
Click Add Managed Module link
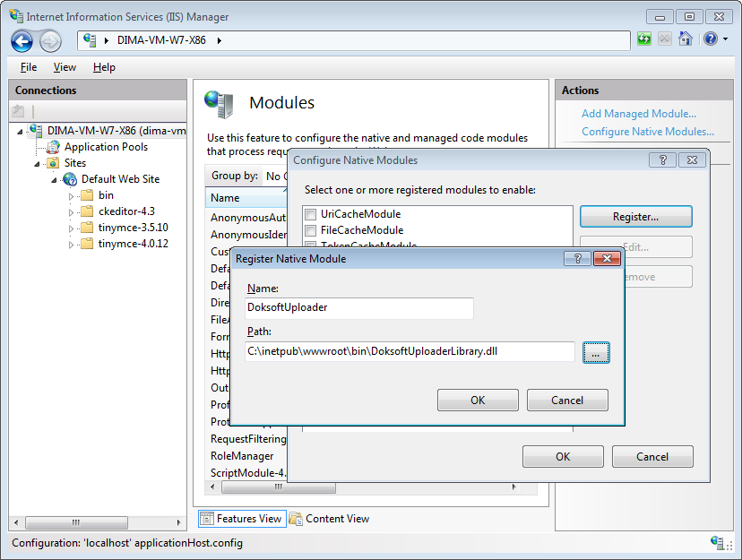pyautogui.click(x=638, y=114)
